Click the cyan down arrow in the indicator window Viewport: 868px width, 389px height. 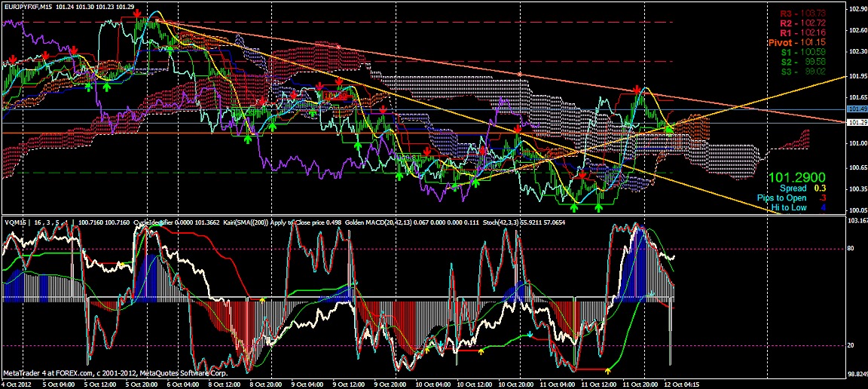pos(530,333)
